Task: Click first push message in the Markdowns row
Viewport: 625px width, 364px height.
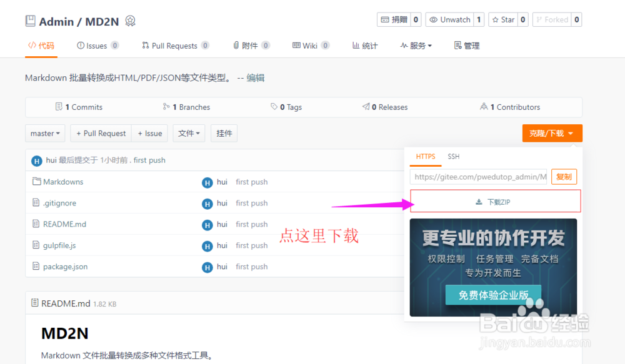Action: 251,182
